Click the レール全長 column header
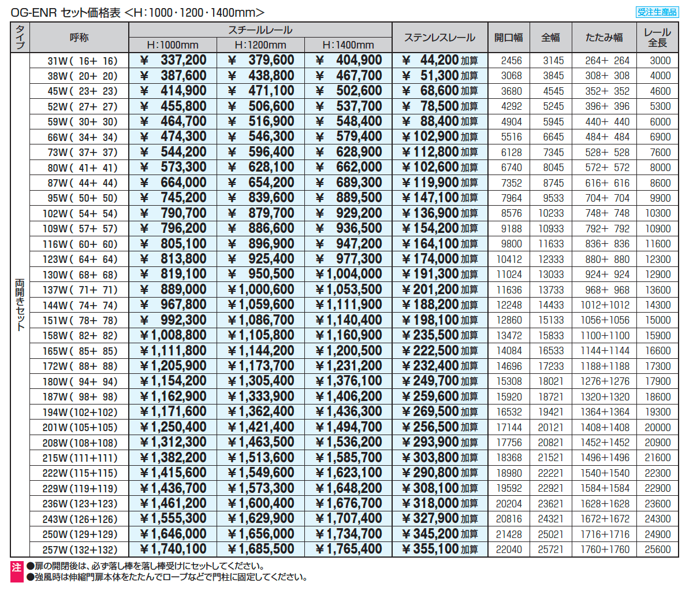The width and height of the screenshot is (693, 616). 657,38
